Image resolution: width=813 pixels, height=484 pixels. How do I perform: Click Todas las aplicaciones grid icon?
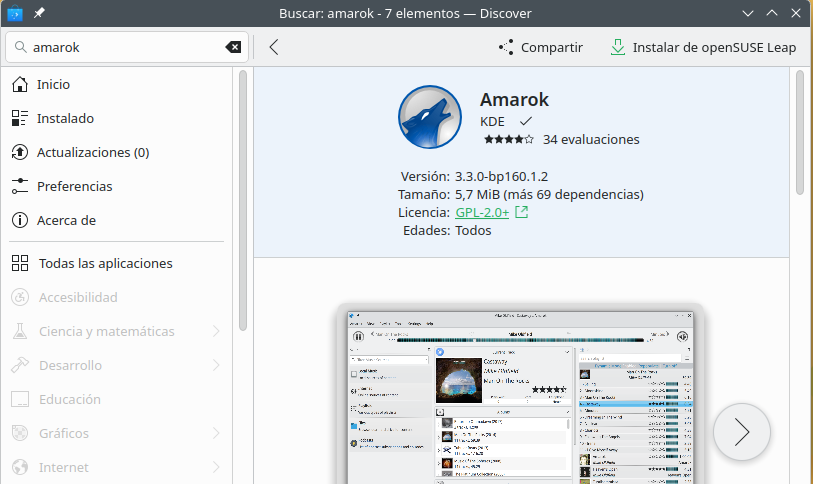coord(20,263)
